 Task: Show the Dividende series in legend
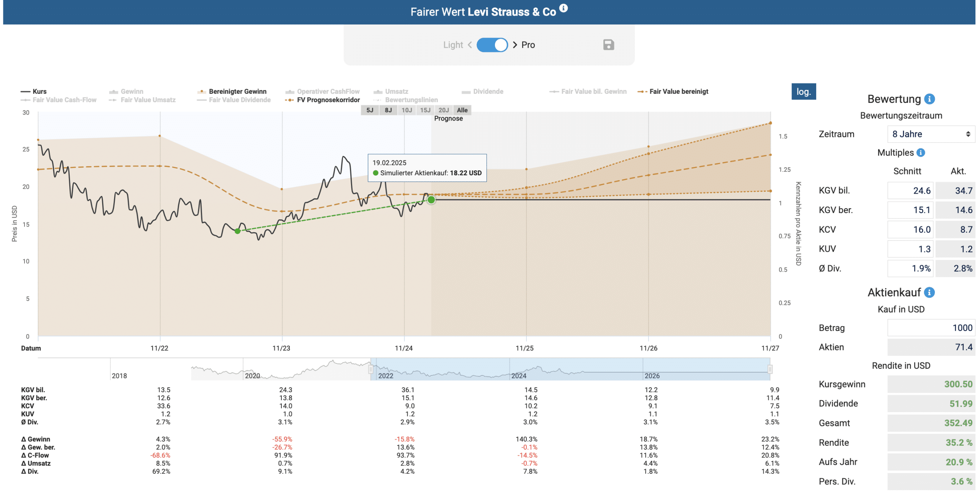click(x=482, y=91)
